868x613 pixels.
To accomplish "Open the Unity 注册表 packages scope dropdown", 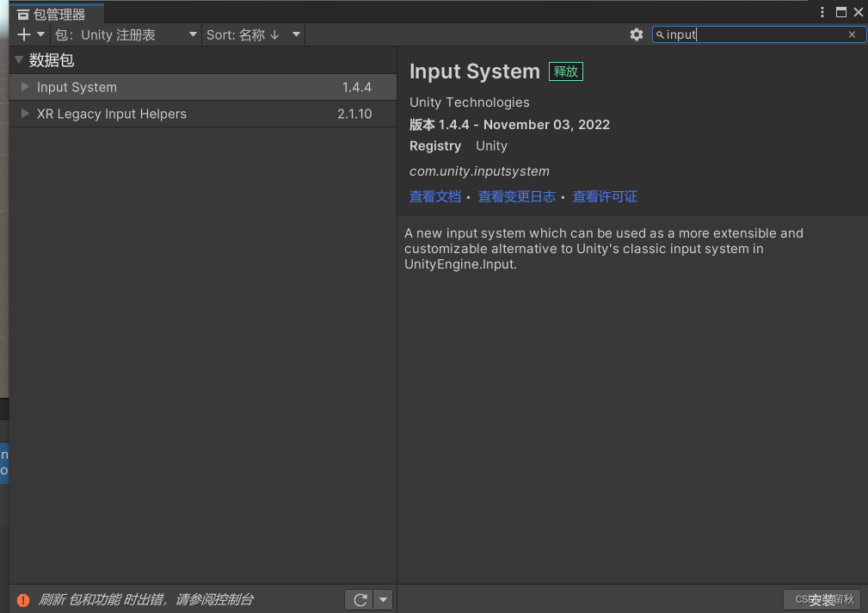I will 126,35.
